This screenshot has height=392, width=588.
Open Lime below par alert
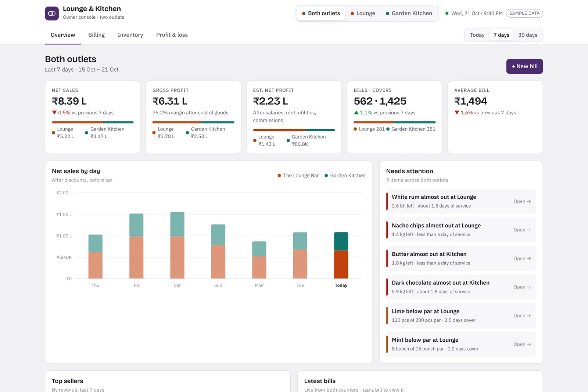click(x=461, y=316)
